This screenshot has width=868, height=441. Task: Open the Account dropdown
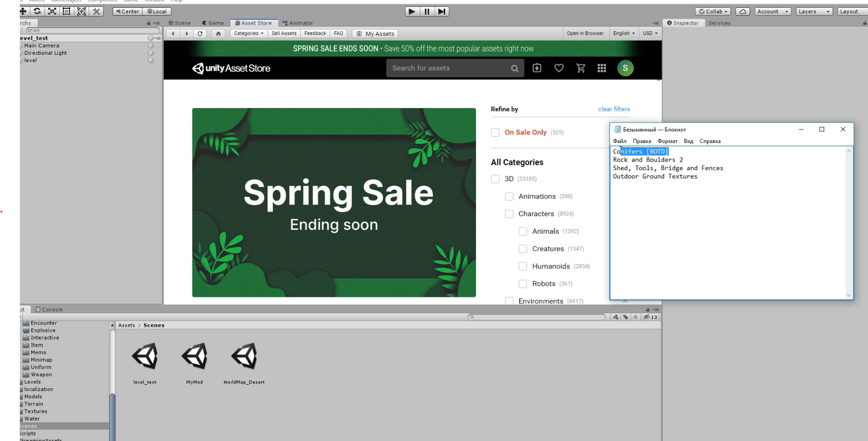(773, 11)
